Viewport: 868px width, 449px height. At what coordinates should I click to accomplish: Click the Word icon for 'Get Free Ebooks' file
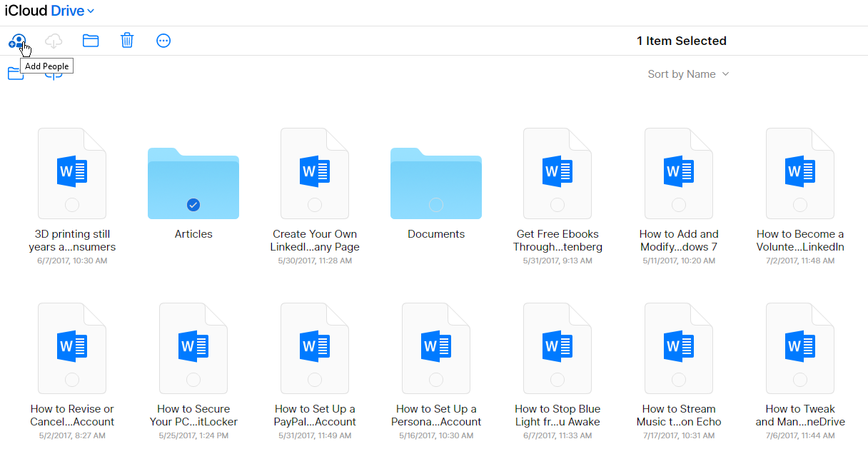(557, 171)
